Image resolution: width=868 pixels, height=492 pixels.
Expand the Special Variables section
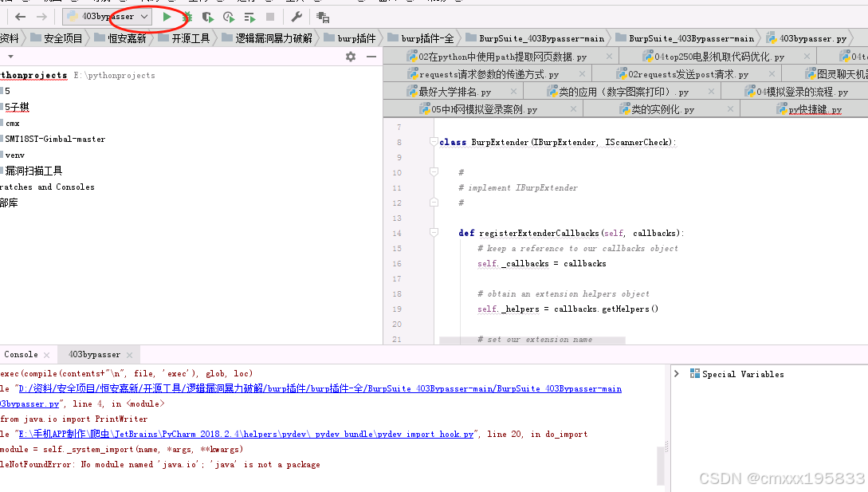[677, 373]
